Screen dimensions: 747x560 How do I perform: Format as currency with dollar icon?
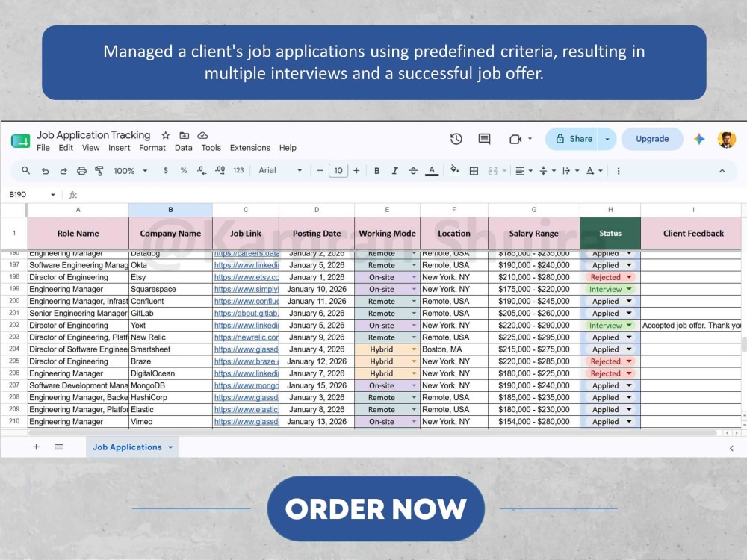[x=165, y=170]
